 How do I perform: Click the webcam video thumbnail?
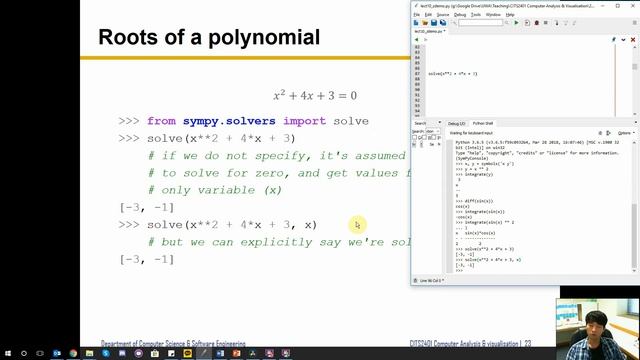point(598,329)
